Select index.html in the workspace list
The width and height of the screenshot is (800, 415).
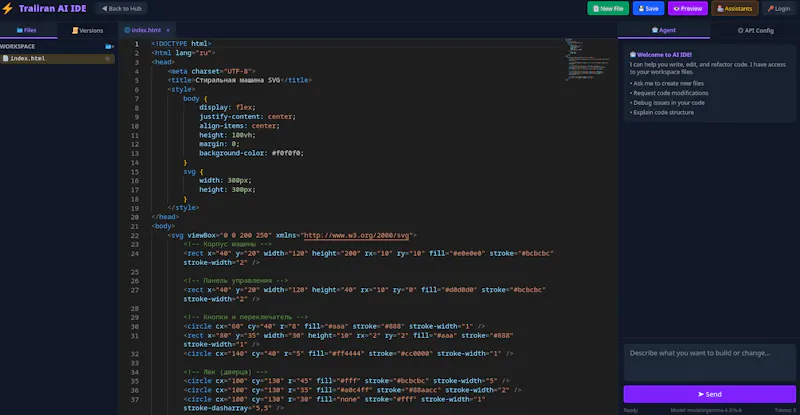57,59
